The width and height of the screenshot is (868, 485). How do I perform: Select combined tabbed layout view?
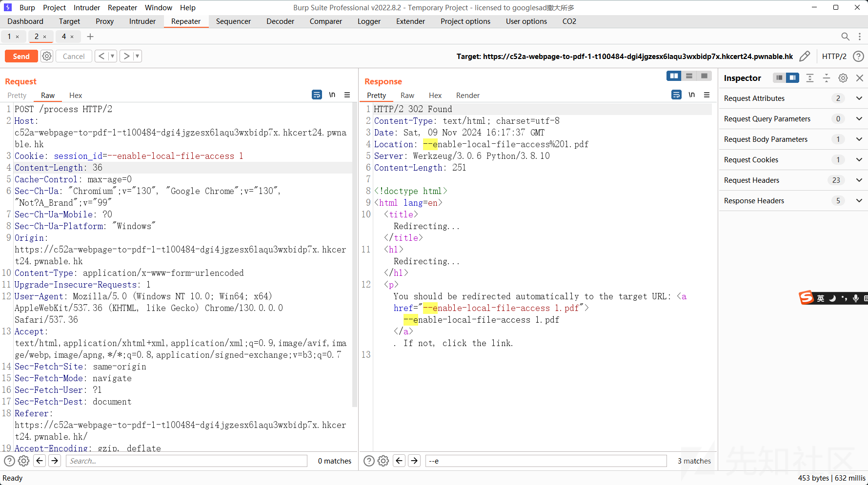[x=704, y=76]
